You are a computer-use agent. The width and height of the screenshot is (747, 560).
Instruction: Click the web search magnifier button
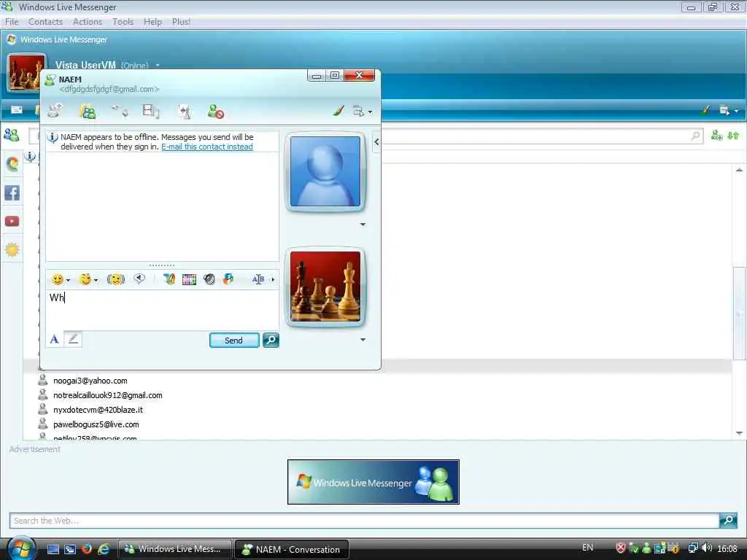[729, 520]
